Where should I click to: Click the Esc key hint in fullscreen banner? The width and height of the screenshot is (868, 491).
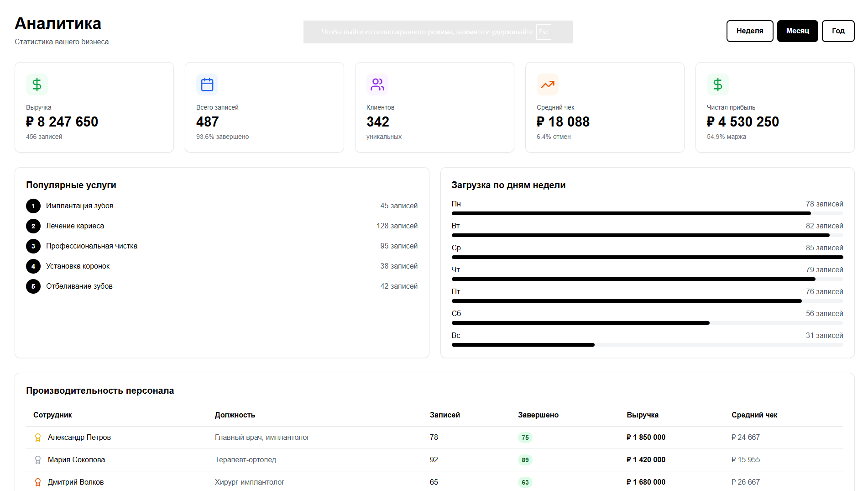click(543, 32)
